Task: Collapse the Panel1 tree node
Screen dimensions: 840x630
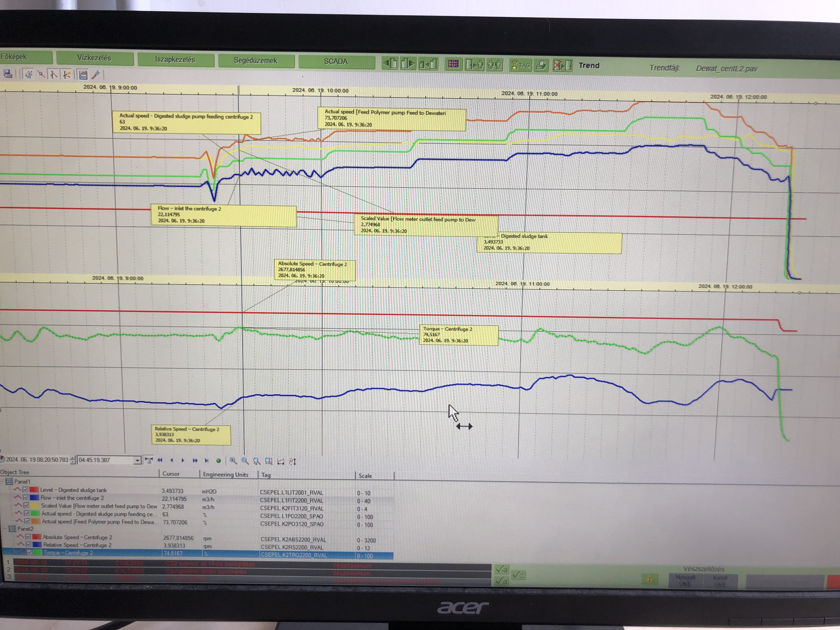Action: pyautogui.click(x=2, y=481)
